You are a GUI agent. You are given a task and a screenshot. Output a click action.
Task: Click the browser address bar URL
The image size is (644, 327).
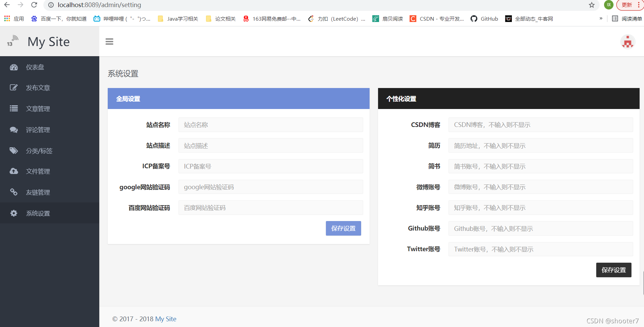pos(99,5)
